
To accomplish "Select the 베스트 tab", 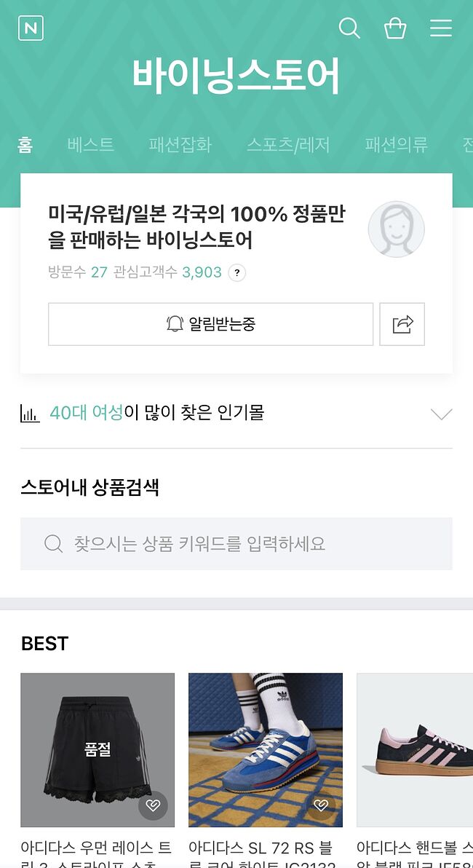I will (91, 144).
